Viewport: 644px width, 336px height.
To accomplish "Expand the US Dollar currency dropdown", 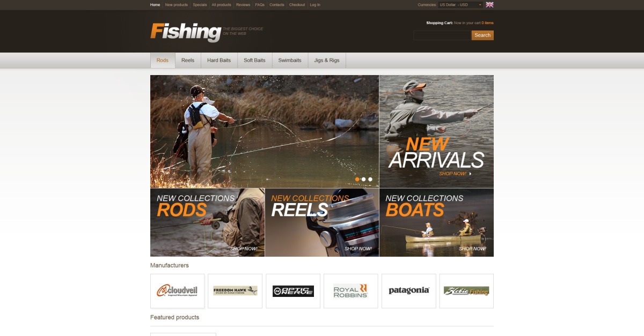I will (x=460, y=5).
